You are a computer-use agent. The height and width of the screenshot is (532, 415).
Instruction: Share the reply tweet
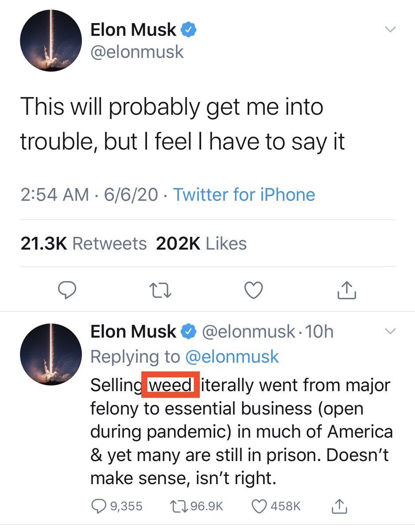point(338,505)
